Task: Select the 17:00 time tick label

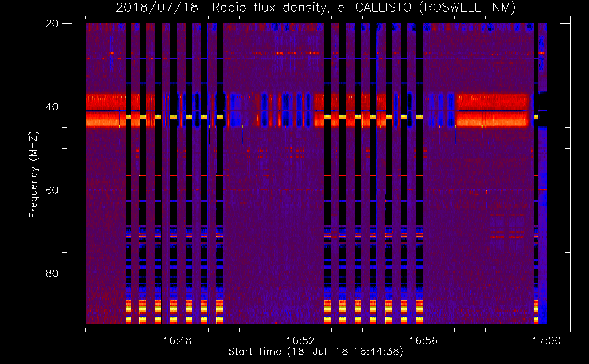Action: coord(546,341)
